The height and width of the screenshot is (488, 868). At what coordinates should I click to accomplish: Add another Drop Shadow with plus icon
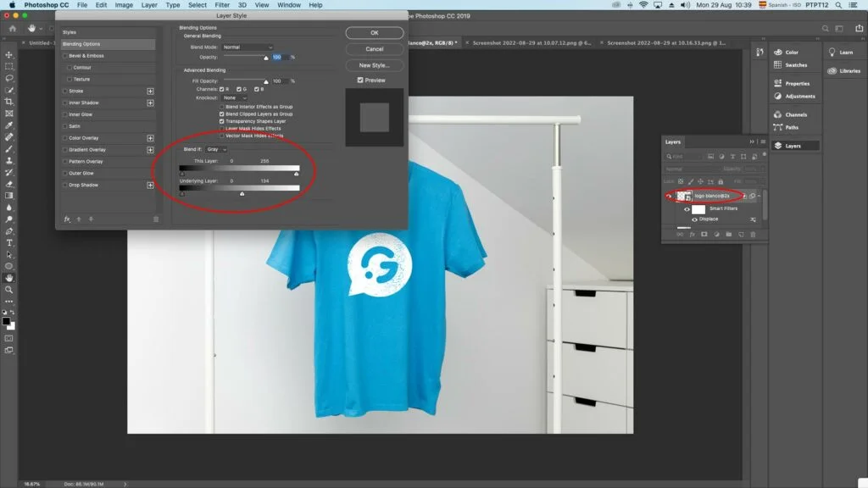tap(150, 185)
